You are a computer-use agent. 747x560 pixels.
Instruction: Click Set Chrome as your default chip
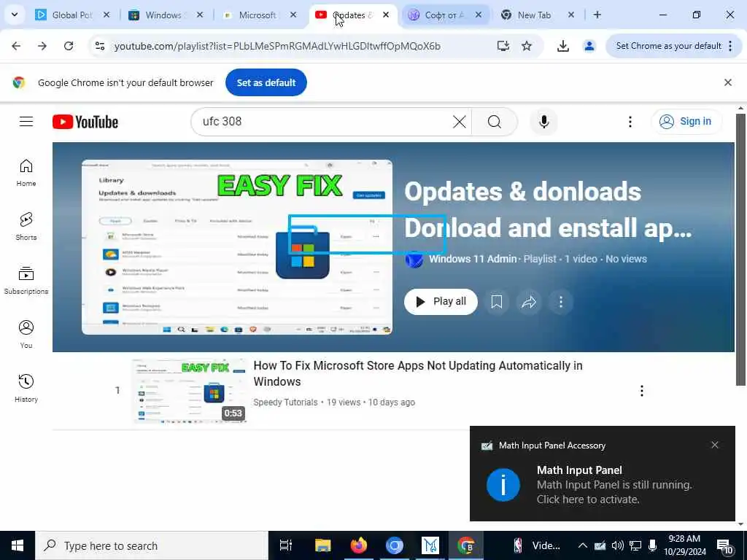tap(668, 46)
